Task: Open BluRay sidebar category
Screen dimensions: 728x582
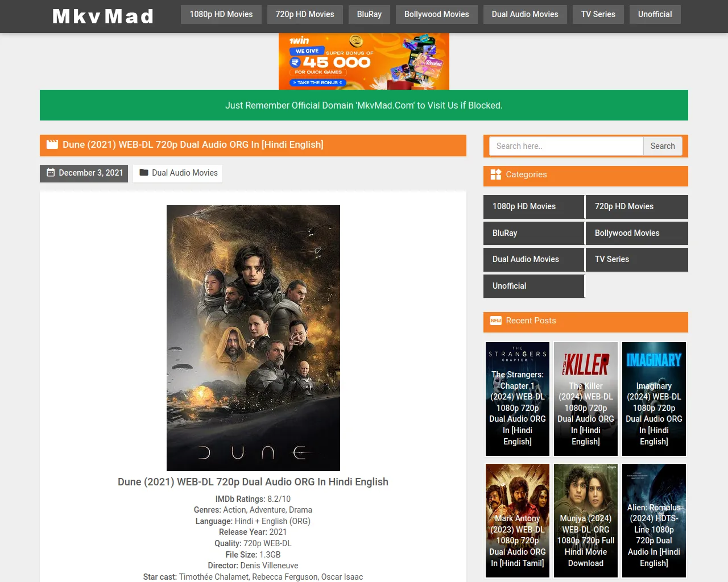Action: (x=534, y=233)
